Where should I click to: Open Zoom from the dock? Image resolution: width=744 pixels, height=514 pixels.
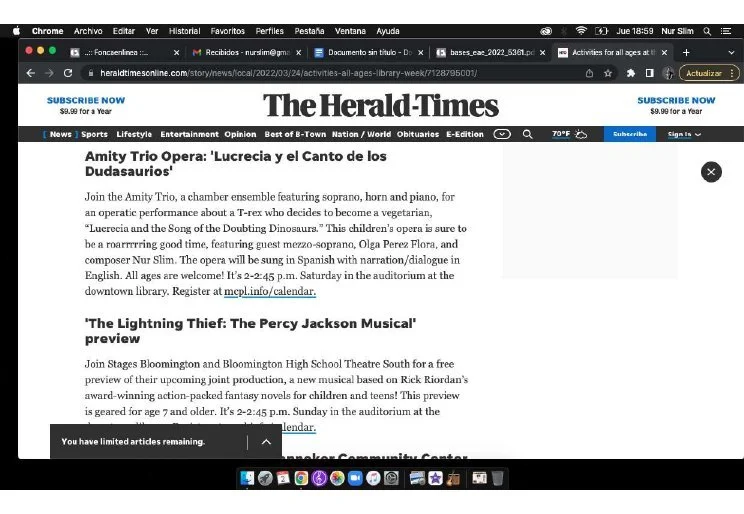tap(355, 478)
